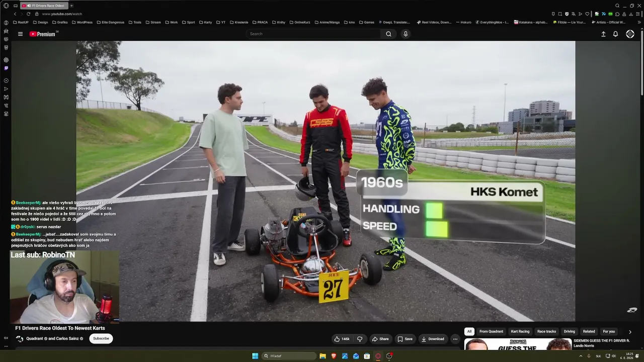Open Opera browser from the taskbar
Image resolution: width=644 pixels, height=362 pixels.
[x=378, y=356]
